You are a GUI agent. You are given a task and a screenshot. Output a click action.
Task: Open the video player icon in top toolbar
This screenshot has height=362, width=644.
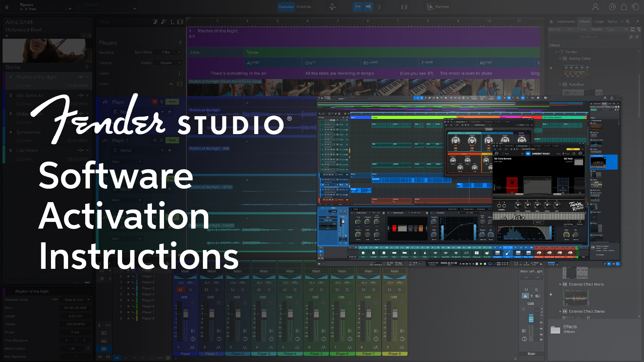[404, 7]
